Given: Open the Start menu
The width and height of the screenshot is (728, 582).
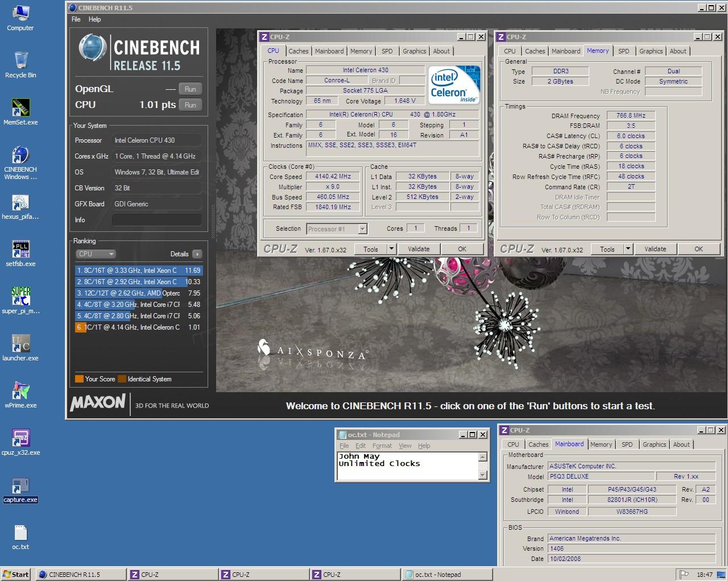Looking at the screenshot, I should (16, 575).
